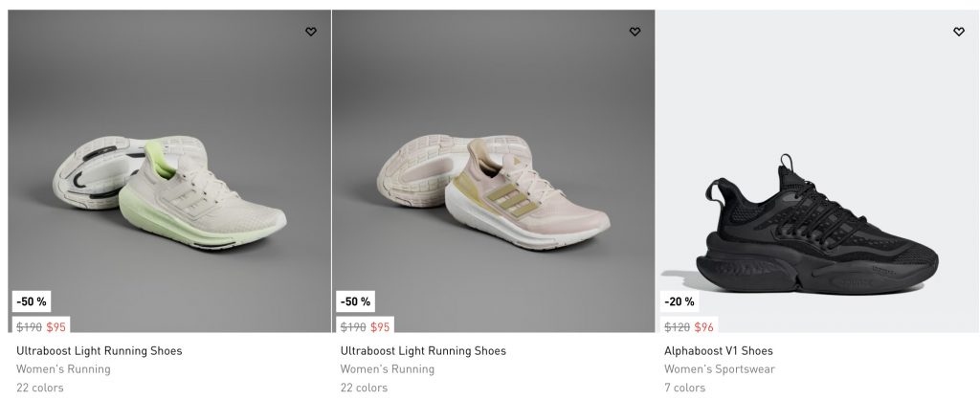The height and width of the screenshot is (400, 980).
Task: Click the $96 sale price
Action: click(x=704, y=327)
